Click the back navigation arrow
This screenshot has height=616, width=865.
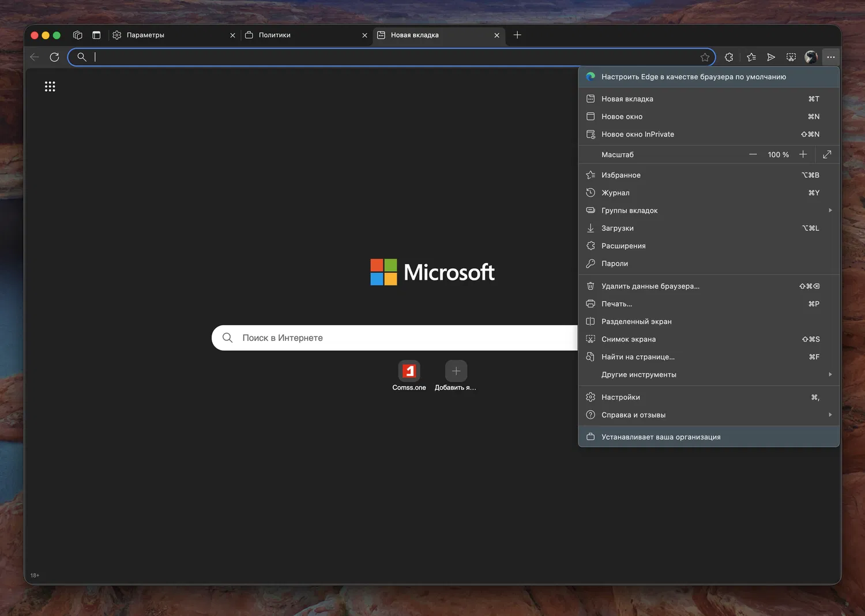pos(35,57)
